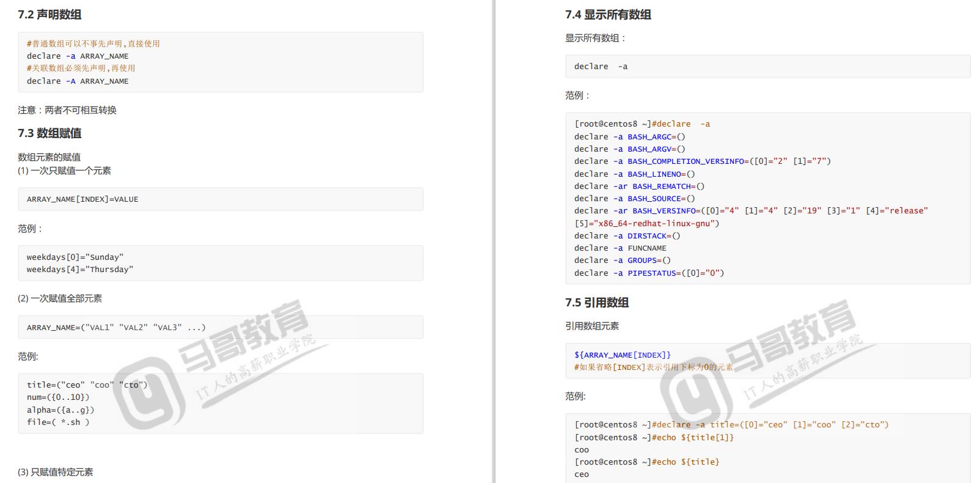Click the code line weekdays[0]="Sunday"
Viewport: 980px width, 483px height.
coord(75,257)
